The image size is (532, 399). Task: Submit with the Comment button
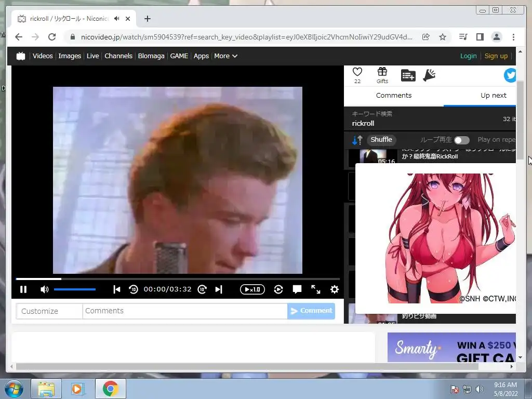(x=311, y=311)
